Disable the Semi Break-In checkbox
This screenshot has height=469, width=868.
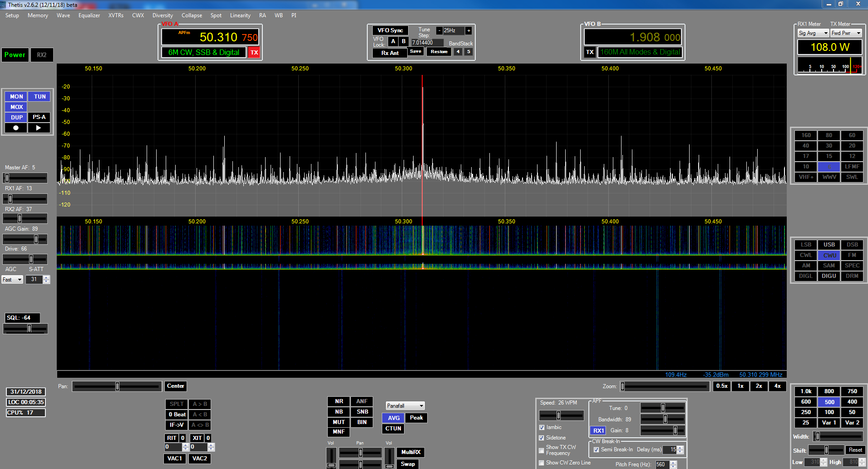[596, 450]
